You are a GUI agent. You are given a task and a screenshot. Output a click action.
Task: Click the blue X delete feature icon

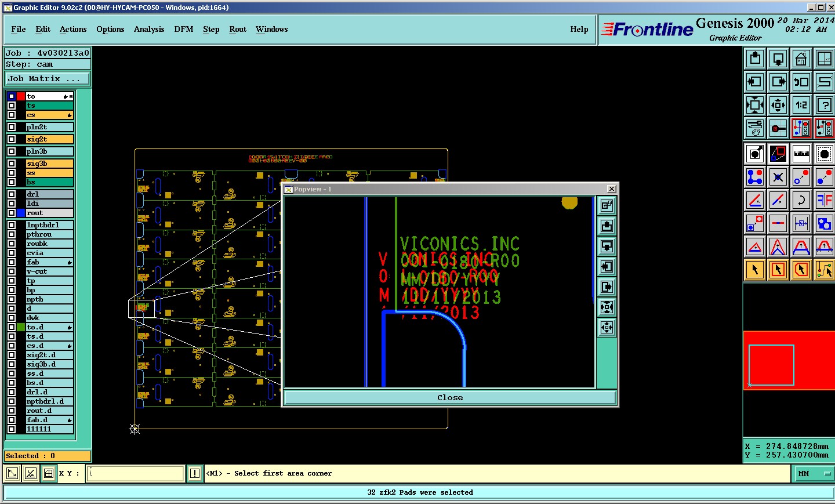(778, 177)
